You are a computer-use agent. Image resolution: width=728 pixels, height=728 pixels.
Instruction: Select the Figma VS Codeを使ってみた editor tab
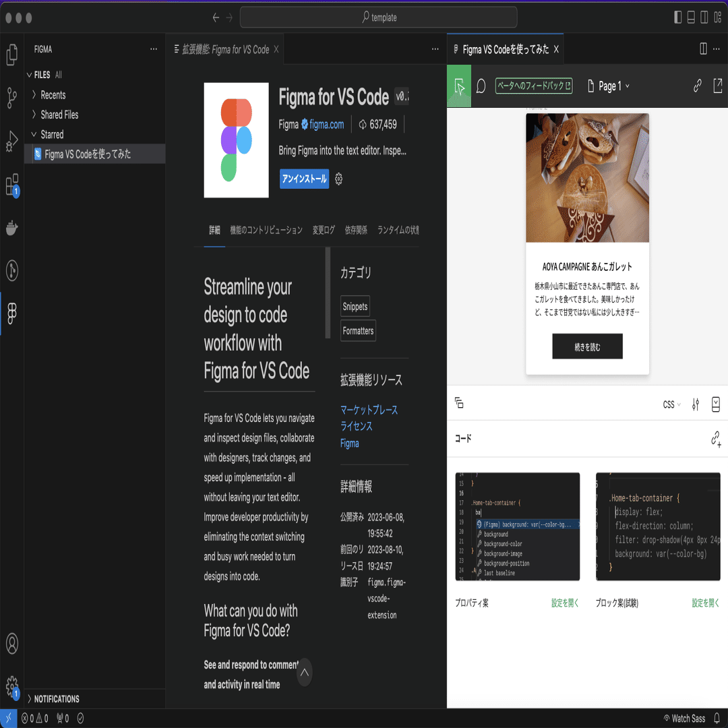coord(506,49)
